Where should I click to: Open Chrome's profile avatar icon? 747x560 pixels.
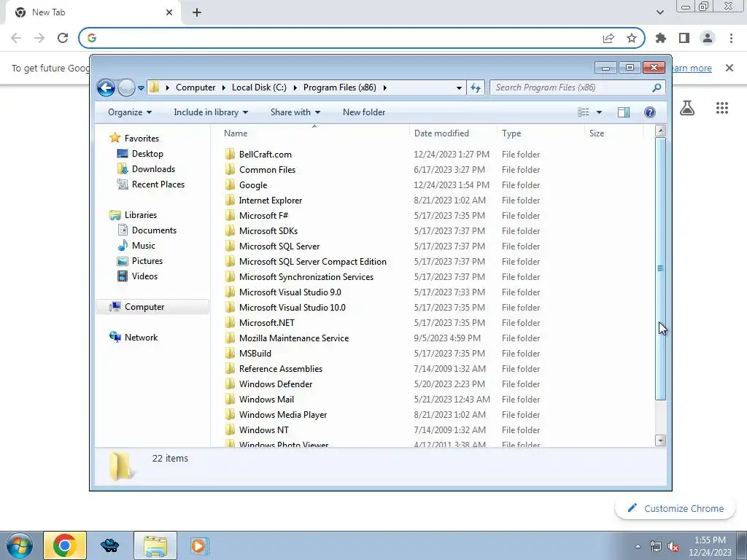[708, 38]
